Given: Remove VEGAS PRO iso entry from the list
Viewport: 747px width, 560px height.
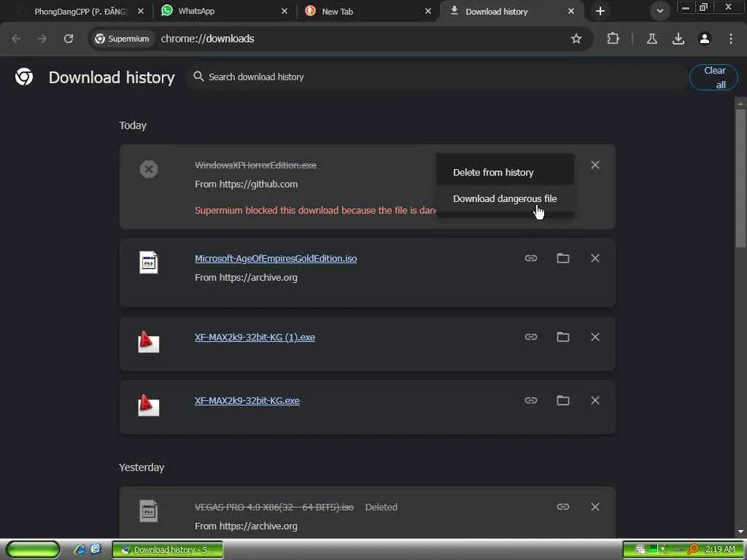Looking at the screenshot, I should 595,507.
